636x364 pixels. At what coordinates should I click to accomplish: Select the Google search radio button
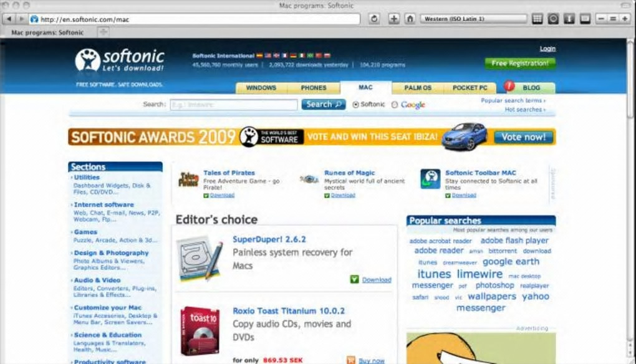point(394,105)
